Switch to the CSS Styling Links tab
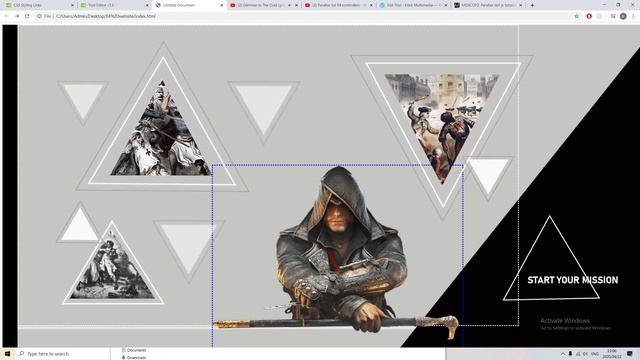The height and width of the screenshot is (360, 640). [39, 5]
